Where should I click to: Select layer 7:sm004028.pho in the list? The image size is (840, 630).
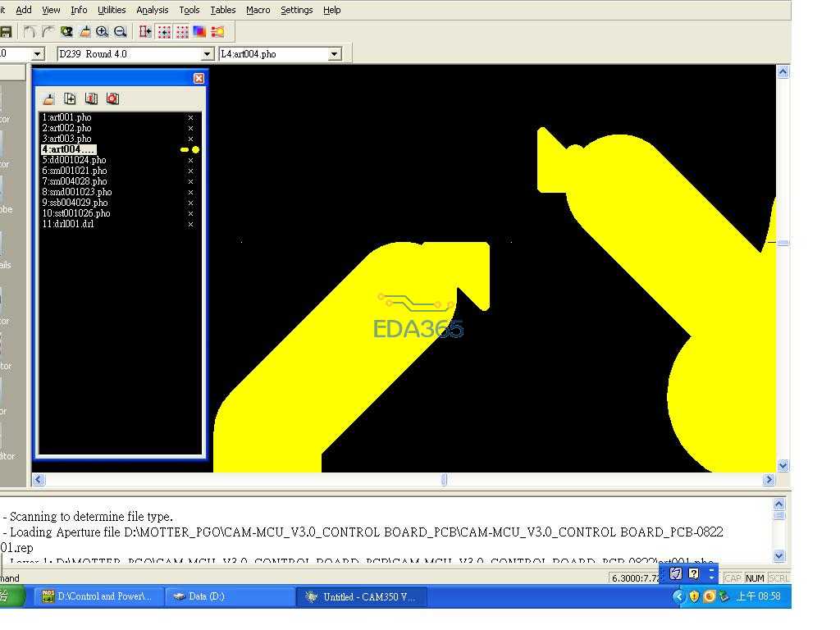(x=75, y=181)
